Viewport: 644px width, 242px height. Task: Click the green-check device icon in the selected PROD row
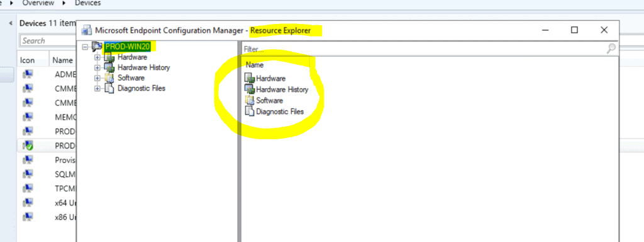[28, 146]
